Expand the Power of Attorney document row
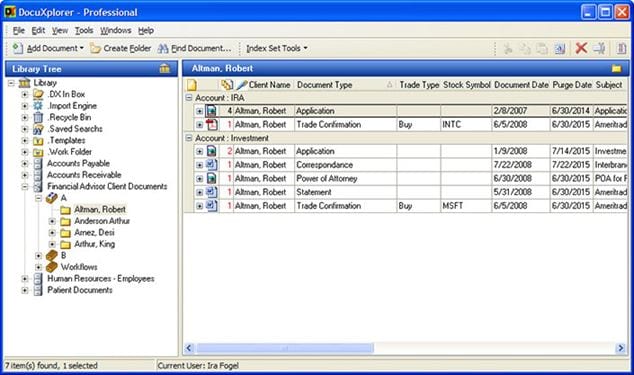Screen dimensions: 634x375 (x=199, y=179)
